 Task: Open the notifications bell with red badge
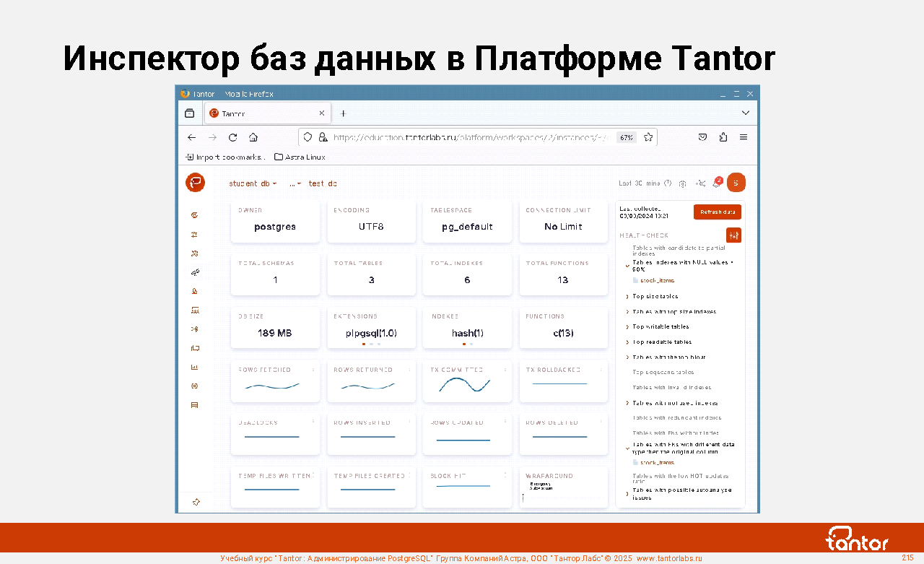[x=717, y=183]
